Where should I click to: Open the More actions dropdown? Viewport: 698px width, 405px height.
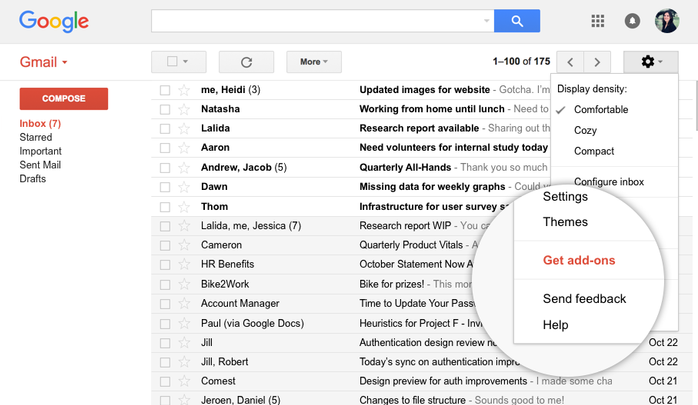pos(314,62)
